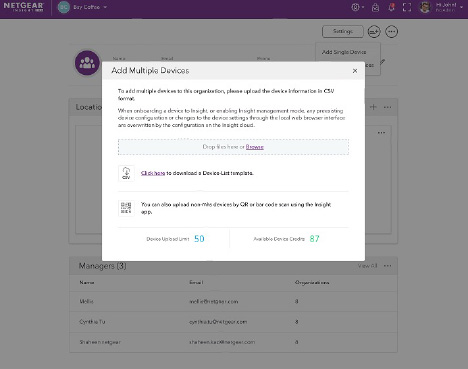The width and height of the screenshot is (468, 369).
Task: Click the Add Multiple Devices dialog title
Action: coord(150,71)
